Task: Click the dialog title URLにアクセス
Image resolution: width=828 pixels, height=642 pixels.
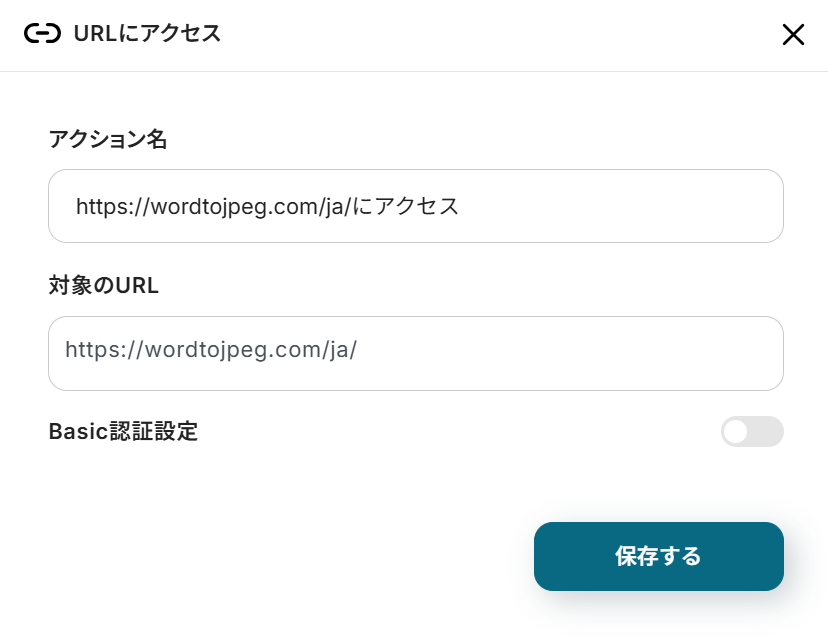Action: click(147, 34)
